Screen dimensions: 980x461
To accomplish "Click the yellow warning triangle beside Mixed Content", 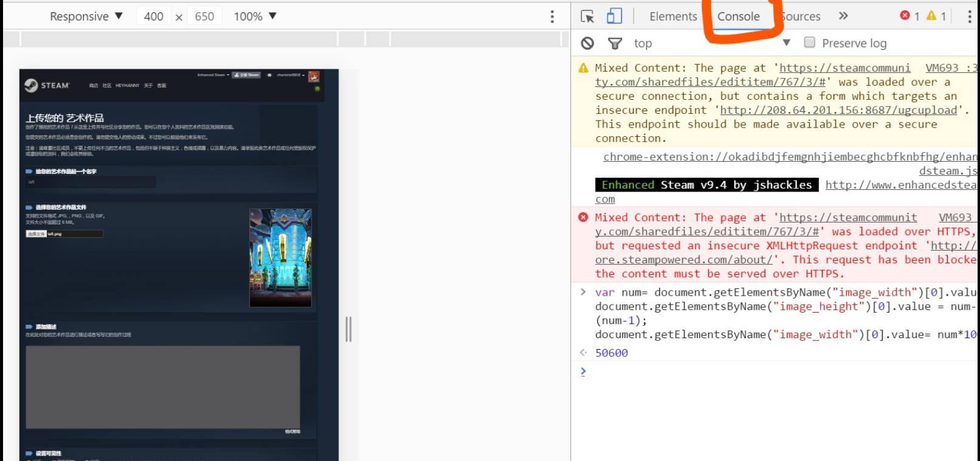I will (x=583, y=68).
